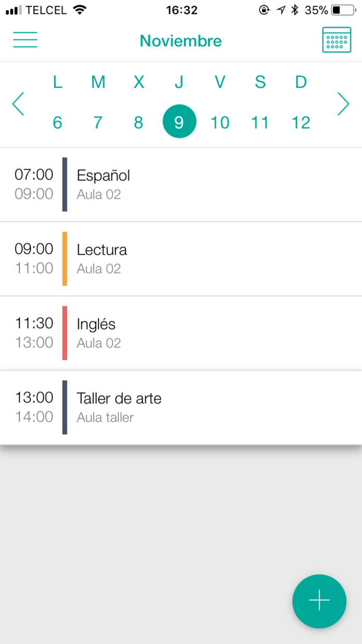362x644 pixels.
Task: Open the month calendar view icon
Action: [336, 40]
